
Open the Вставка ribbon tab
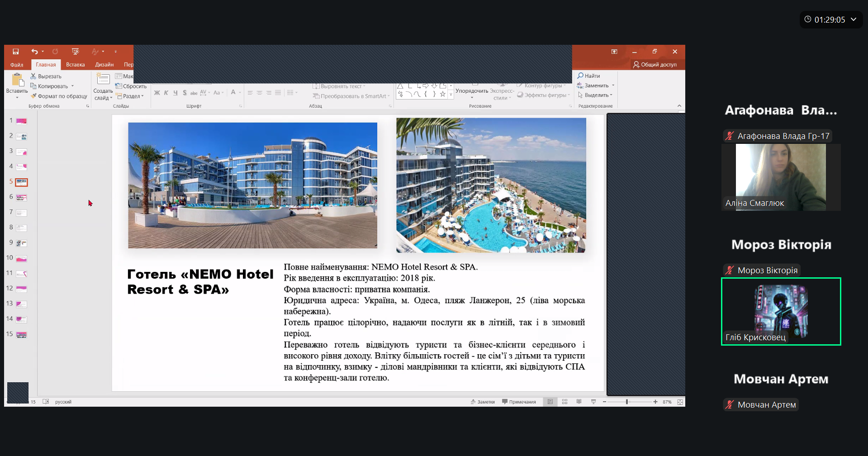75,65
